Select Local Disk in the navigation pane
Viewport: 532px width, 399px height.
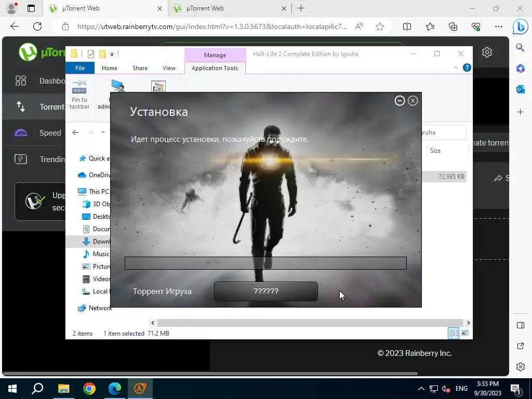click(96, 291)
